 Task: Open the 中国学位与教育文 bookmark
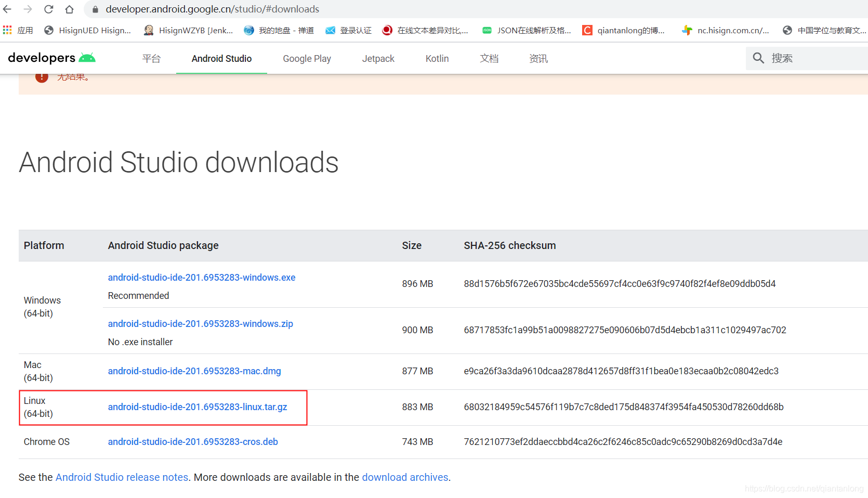(x=824, y=30)
